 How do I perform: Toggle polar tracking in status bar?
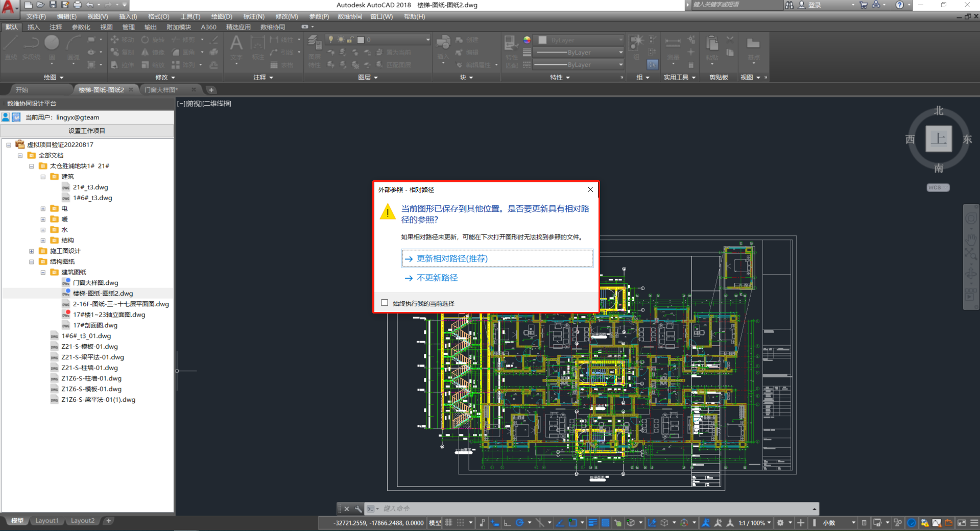click(x=519, y=523)
